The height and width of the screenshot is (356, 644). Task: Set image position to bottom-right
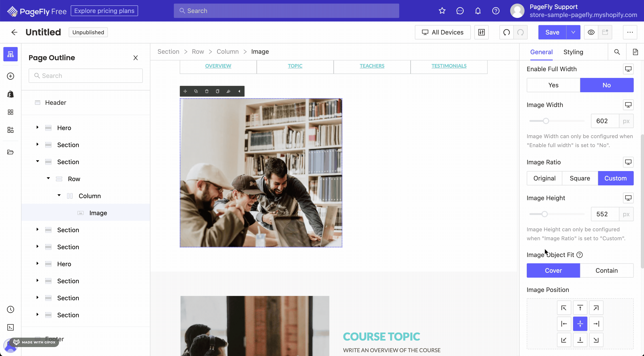[x=596, y=340]
